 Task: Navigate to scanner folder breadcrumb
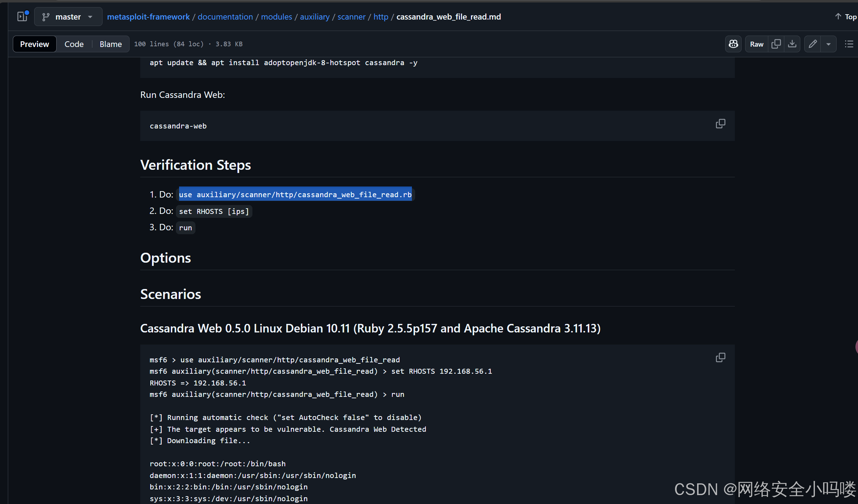point(351,17)
